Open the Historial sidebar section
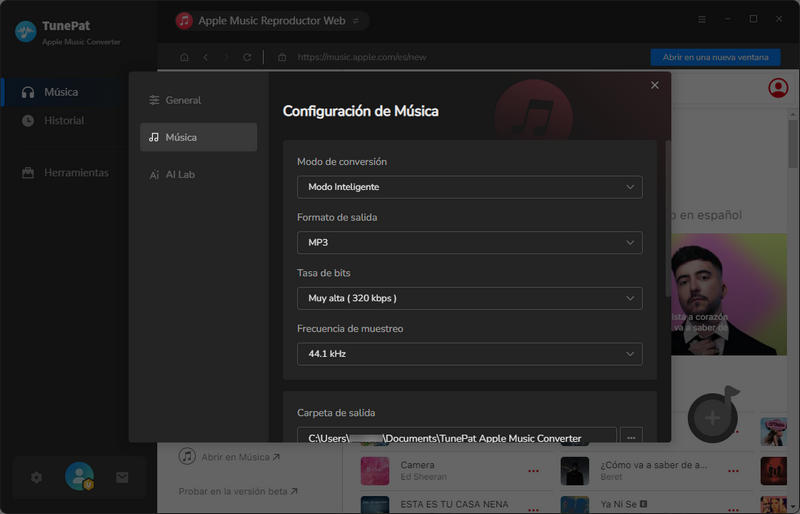The height and width of the screenshot is (514, 800). (x=64, y=120)
